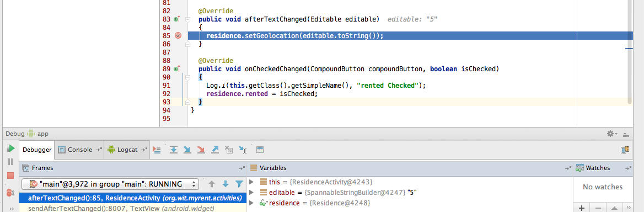Click override gutter icon on line 89
644x212 pixels.
click(177, 69)
